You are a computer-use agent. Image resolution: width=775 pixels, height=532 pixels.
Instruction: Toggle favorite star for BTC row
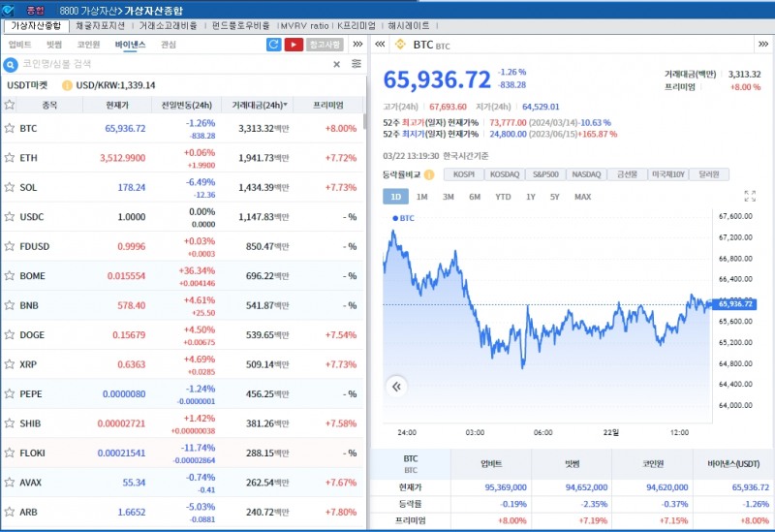tap(10, 128)
